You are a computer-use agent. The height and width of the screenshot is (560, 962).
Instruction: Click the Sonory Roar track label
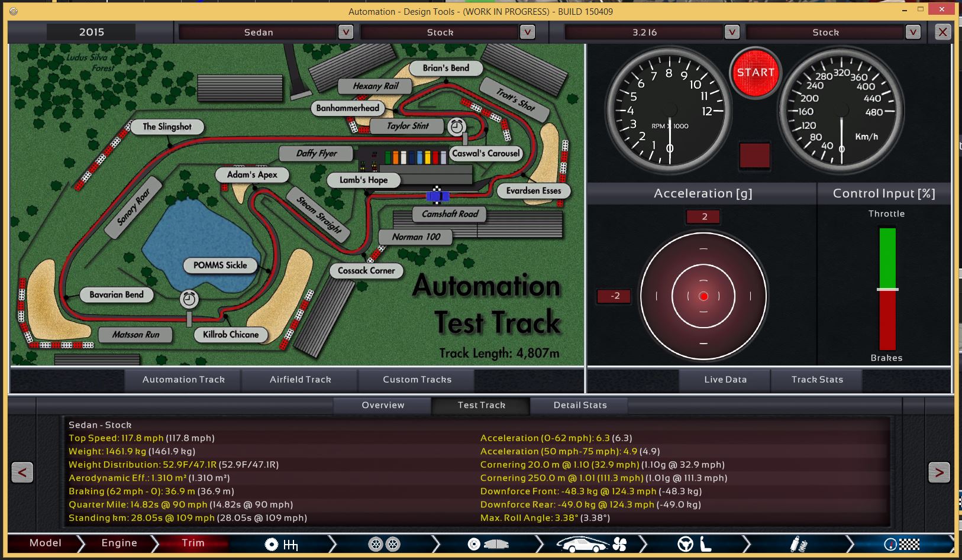tap(134, 208)
